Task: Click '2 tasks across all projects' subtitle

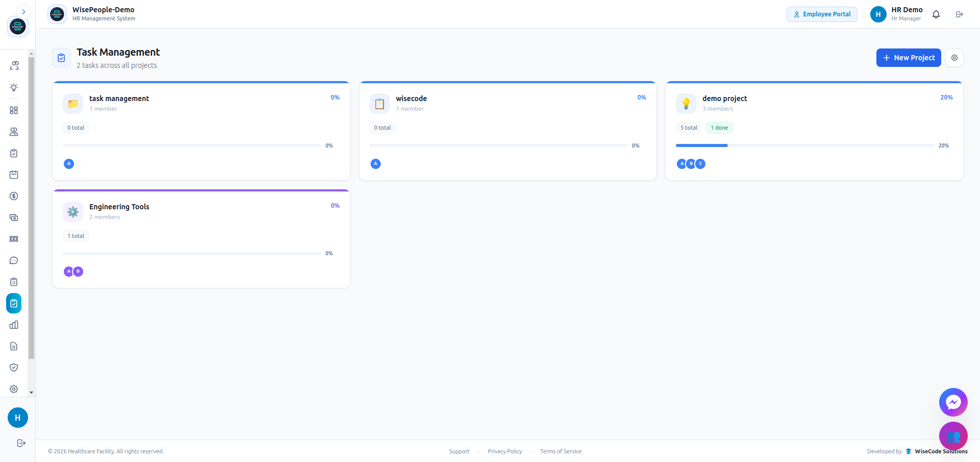Action: pyautogui.click(x=117, y=65)
